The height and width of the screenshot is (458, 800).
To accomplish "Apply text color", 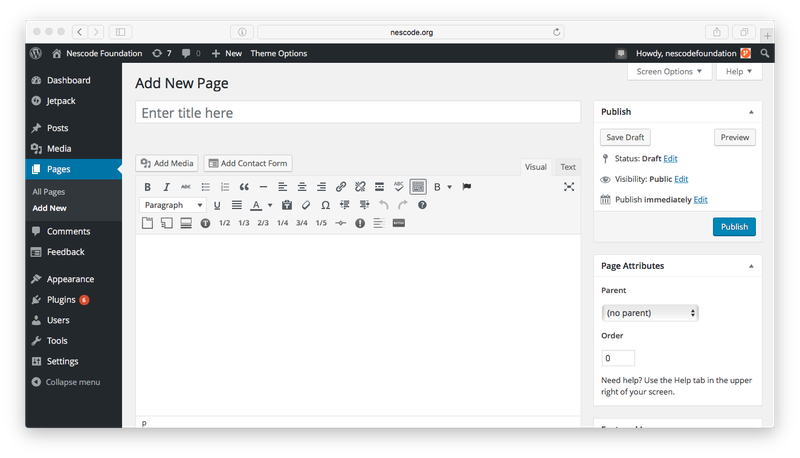I will point(256,205).
